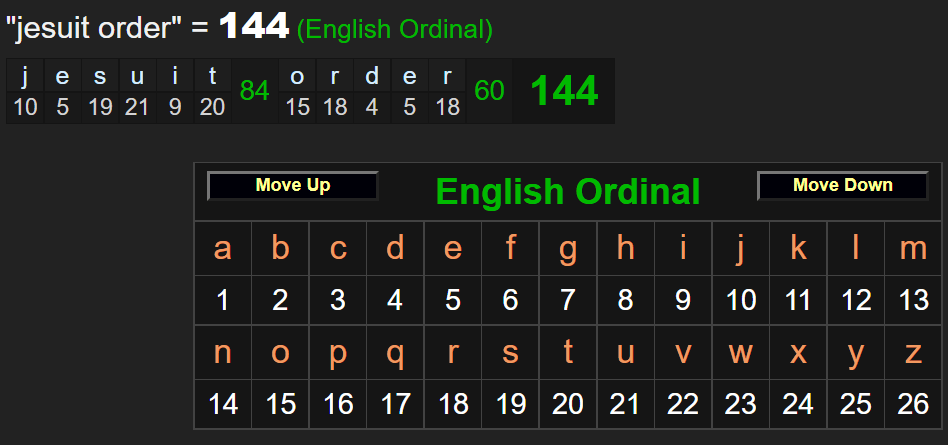Select the English Ordinal chart title
Viewport: 948px width, 445px height.
pos(567,191)
